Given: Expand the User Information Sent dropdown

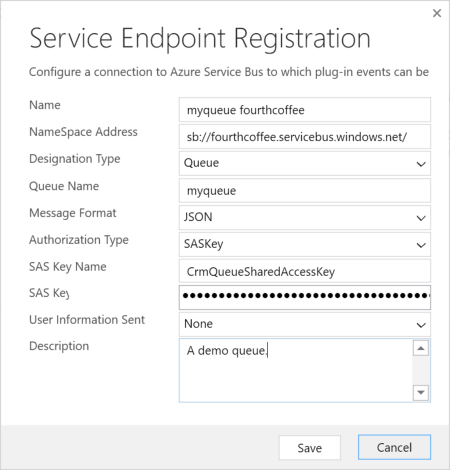Looking at the screenshot, I should 305,324.
